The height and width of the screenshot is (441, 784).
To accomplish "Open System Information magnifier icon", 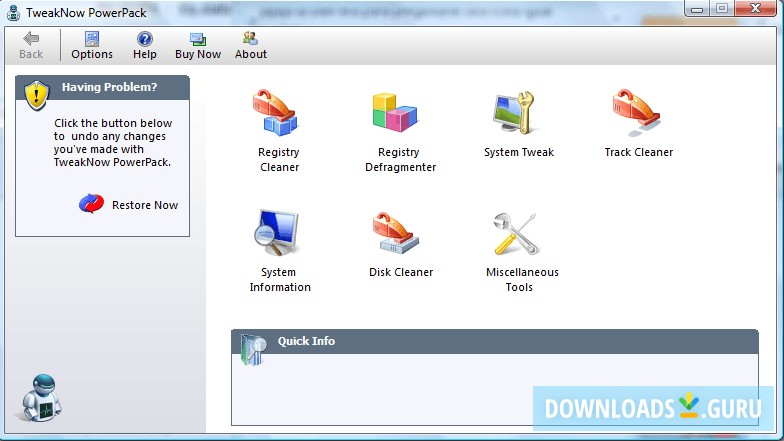I will pyautogui.click(x=276, y=233).
